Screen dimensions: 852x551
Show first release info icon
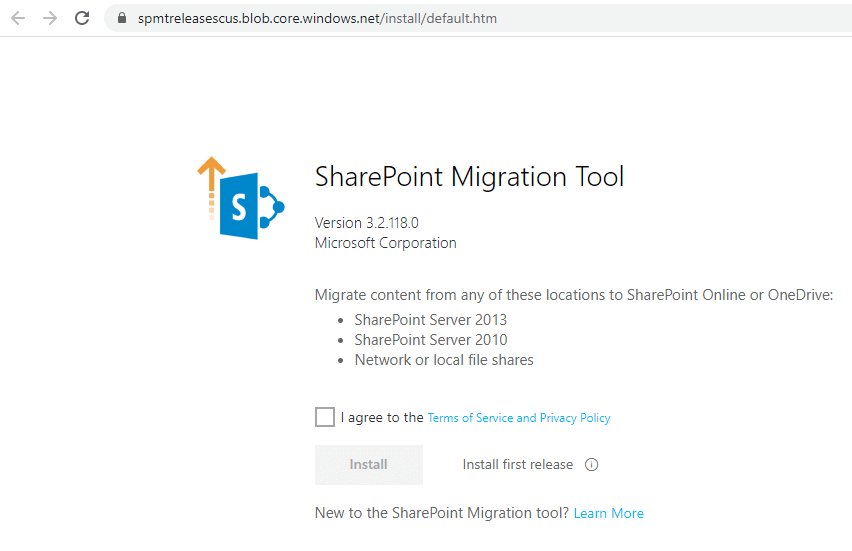pyautogui.click(x=591, y=465)
